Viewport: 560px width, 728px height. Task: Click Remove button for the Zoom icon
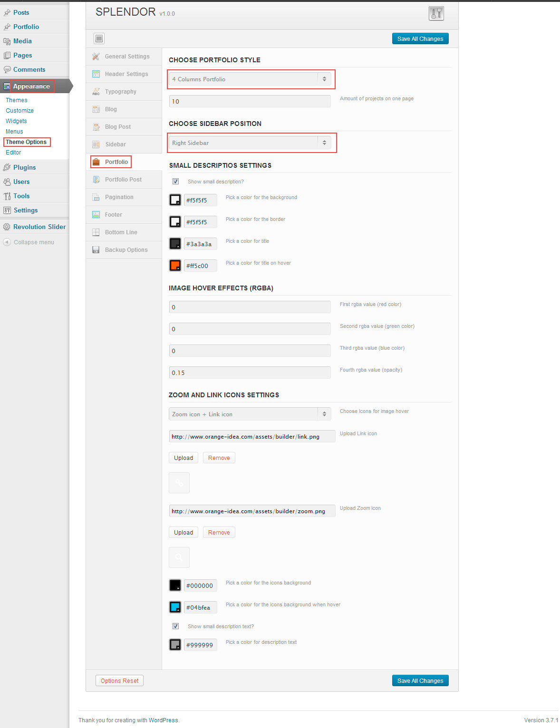[x=219, y=533]
